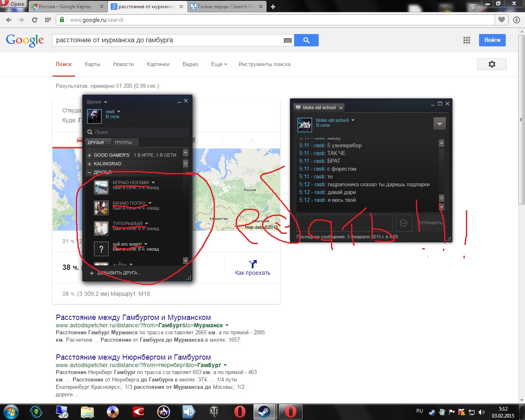The width and height of the screenshot is (525, 420).
Task: Click the volume speaker icon in system tray
Action: 482,412
